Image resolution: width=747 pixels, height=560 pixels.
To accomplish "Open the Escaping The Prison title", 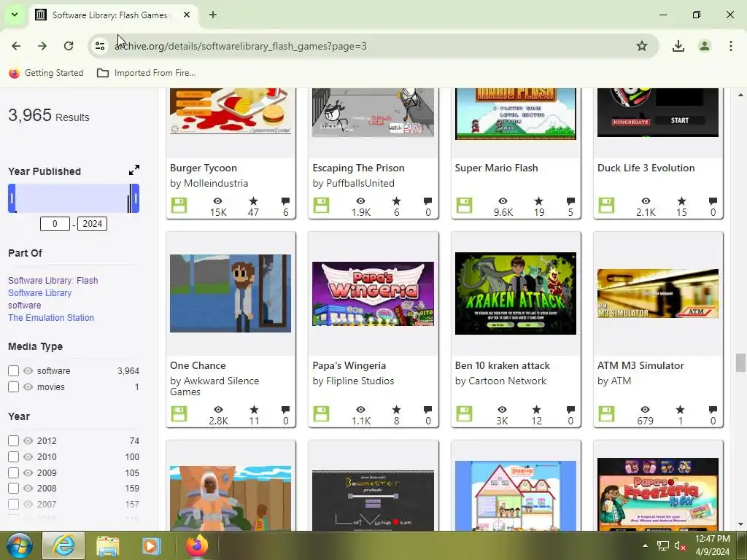I will click(x=358, y=168).
